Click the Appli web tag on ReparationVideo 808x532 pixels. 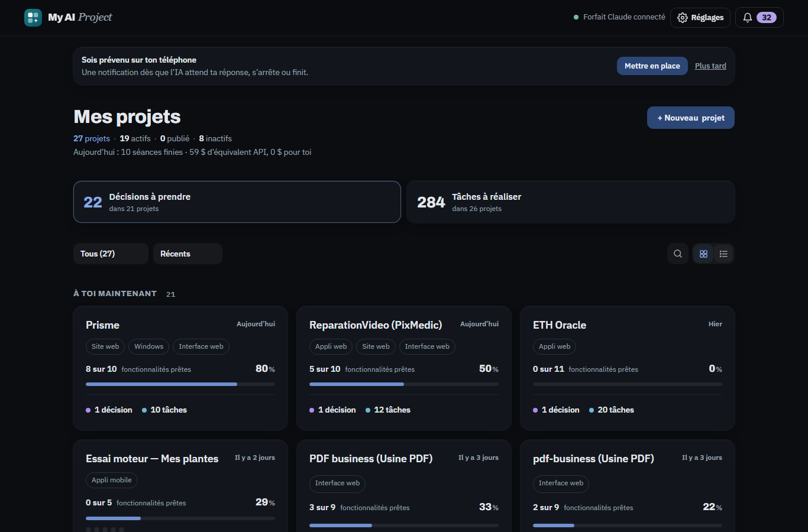point(331,346)
